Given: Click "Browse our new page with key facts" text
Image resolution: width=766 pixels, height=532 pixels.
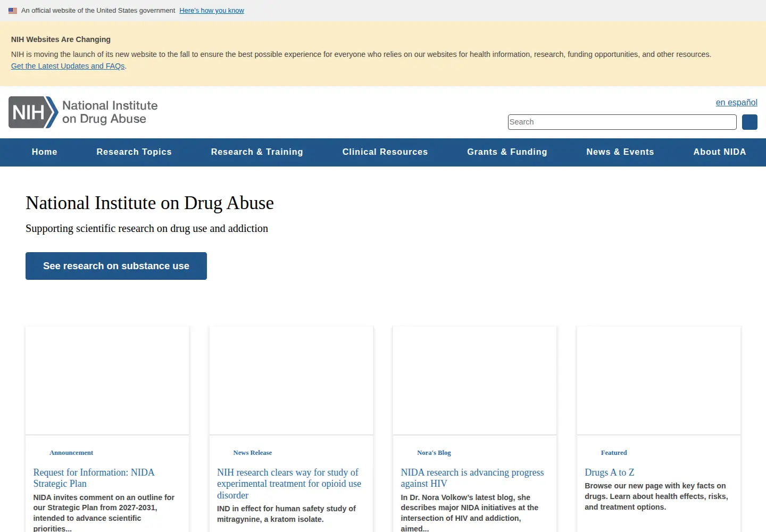Looking at the screenshot, I should pos(656,496).
